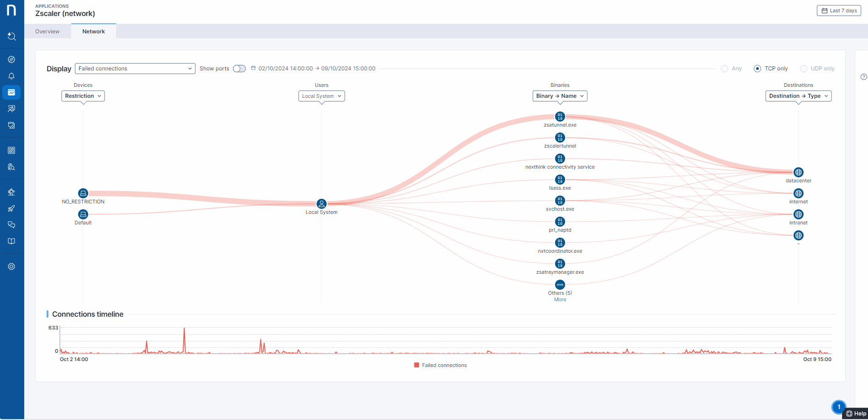Image resolution: width=868 pixels, height=420 pixels.
Task: Click the Local System user node
Action: [x=322, y=204]
